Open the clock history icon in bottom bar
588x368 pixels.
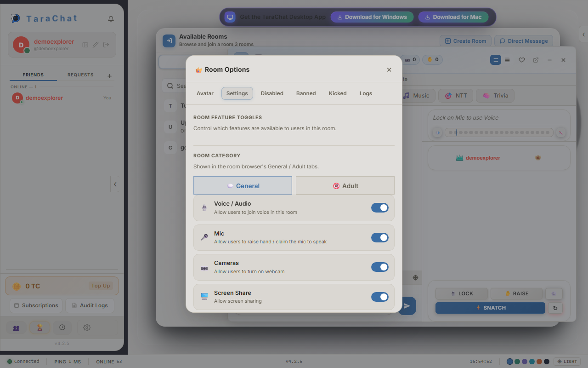pos(62,328)
